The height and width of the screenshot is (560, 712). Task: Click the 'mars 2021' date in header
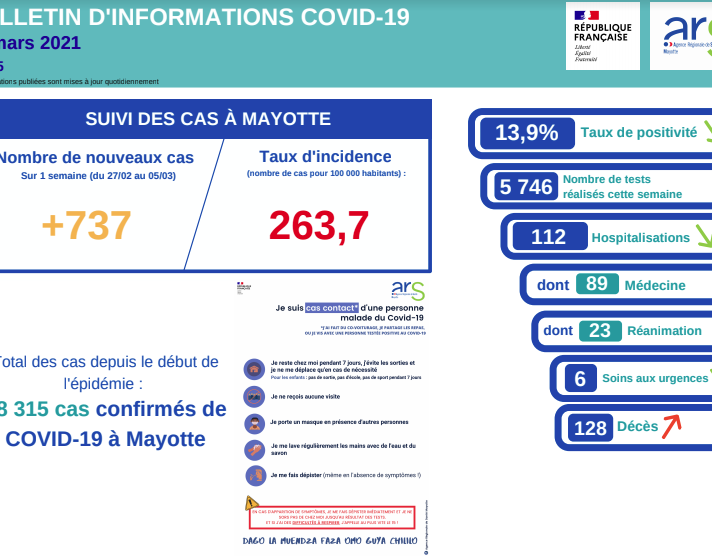40,43
